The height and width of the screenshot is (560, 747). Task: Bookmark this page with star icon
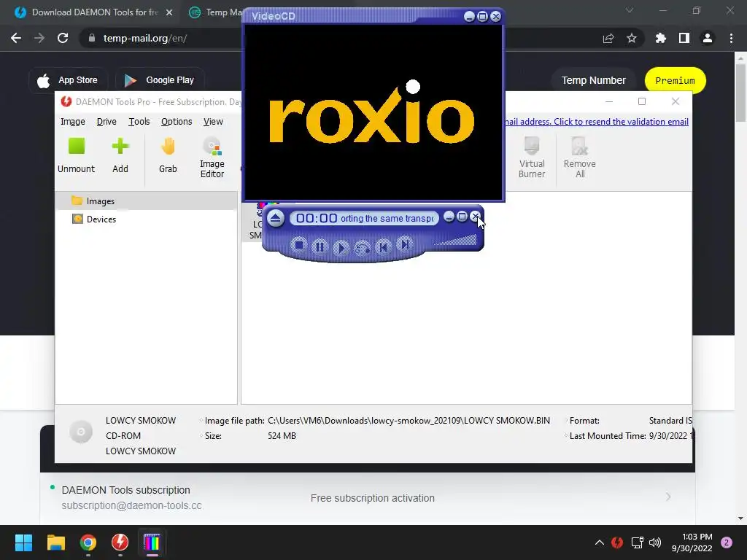632,38
